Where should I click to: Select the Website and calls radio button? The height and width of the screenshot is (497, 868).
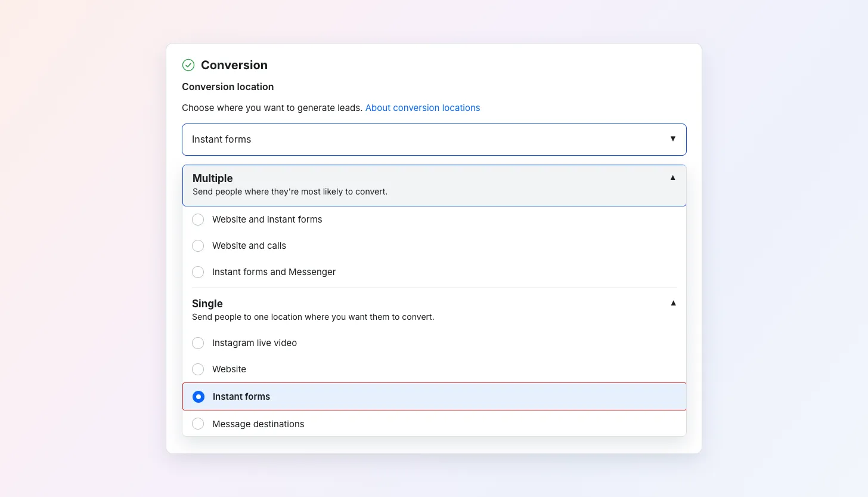[x=198, y=246]
